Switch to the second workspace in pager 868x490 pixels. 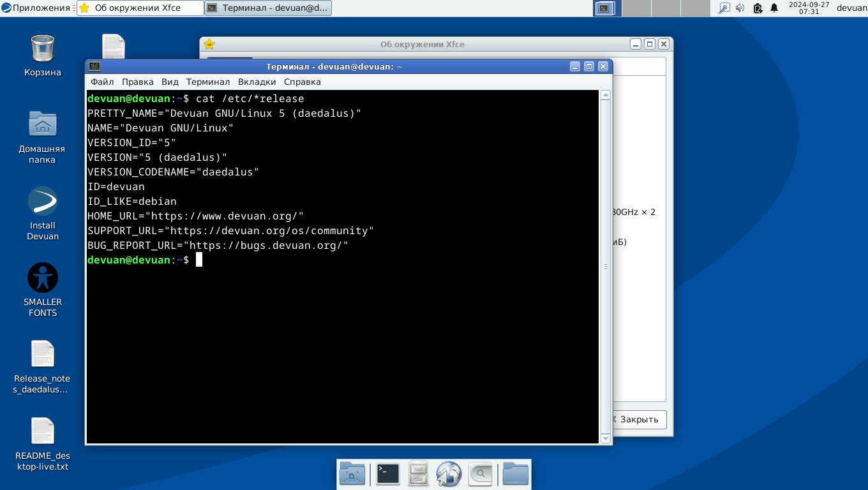click(636, 8)
